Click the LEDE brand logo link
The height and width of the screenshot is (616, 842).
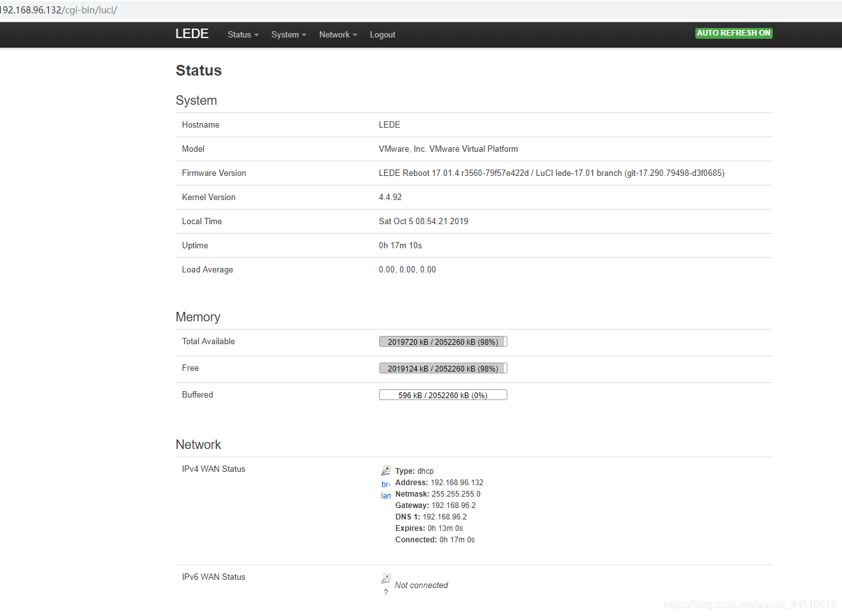192,34
